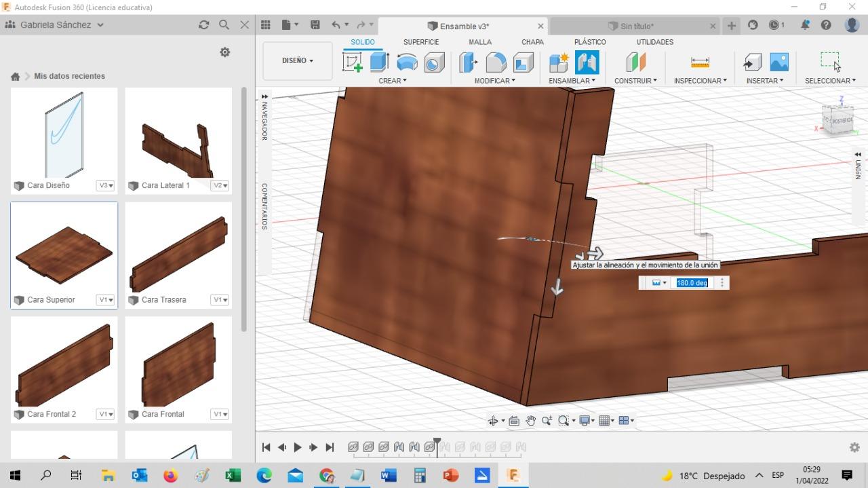Activate the Joint tool in Ensamblar

pos(587,62)
